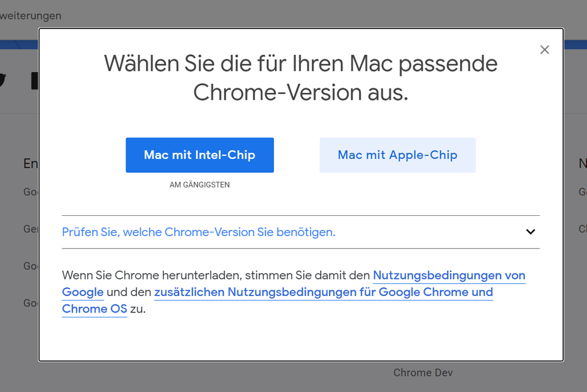The width and height of the screenshot is (587, 392).
Task: Click the 'AM GÄNGIGSTEN' label under Intel button
Action: [199, 184]
